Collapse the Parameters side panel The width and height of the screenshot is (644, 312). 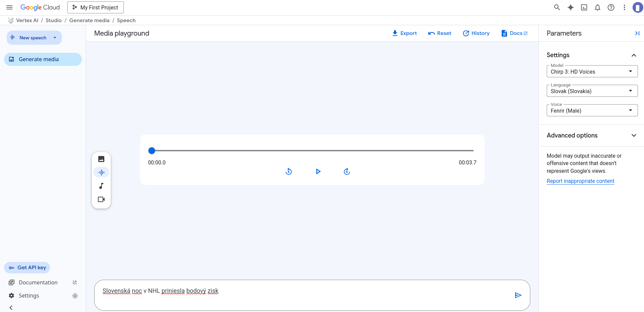637,33
